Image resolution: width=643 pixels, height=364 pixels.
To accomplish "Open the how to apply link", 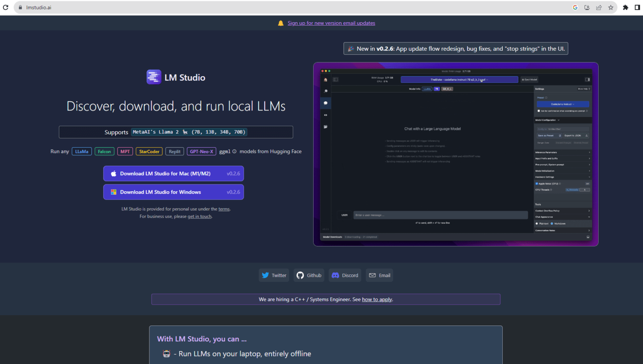I will [376, 299].
